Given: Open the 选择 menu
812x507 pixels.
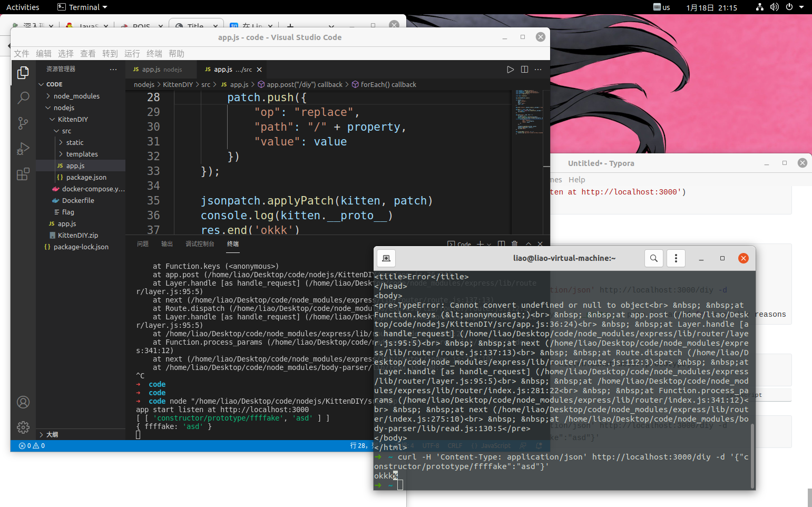Looking at the screenshot, I should point(66,54).
